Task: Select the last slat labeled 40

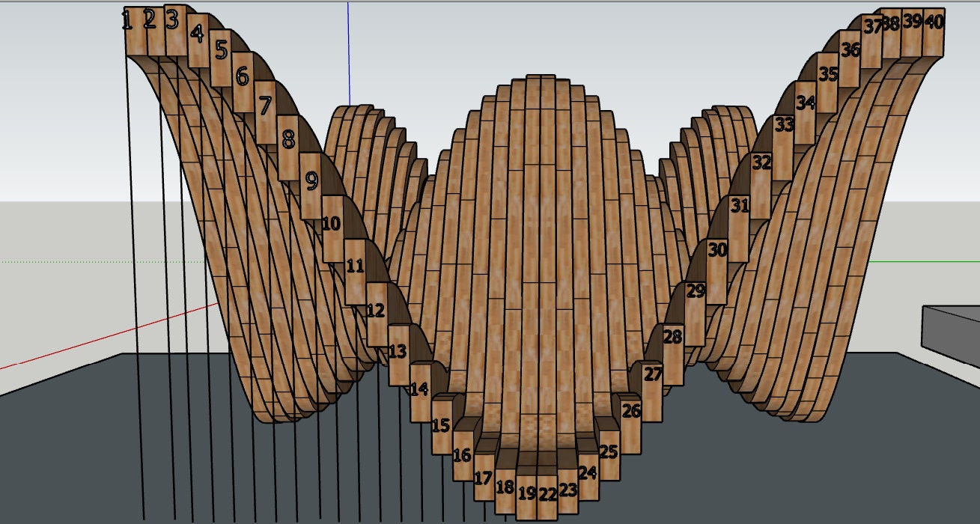Action: tap(934, 32)
